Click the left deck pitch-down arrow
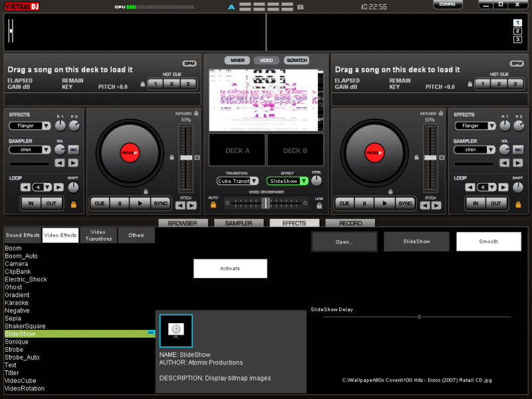Screen dimensions: 532x399 [x=179, y=205]
